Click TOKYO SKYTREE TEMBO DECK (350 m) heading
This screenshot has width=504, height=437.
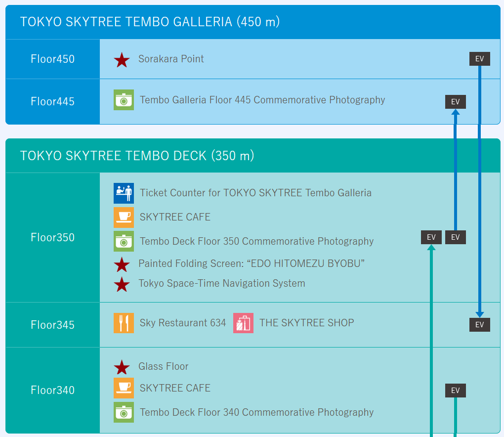(x=137, y=156)
